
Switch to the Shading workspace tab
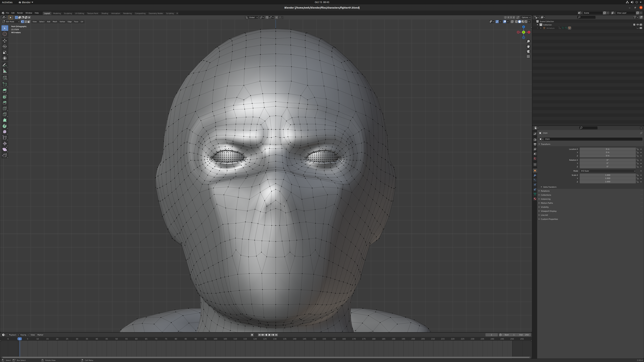(x=105, y=13)
